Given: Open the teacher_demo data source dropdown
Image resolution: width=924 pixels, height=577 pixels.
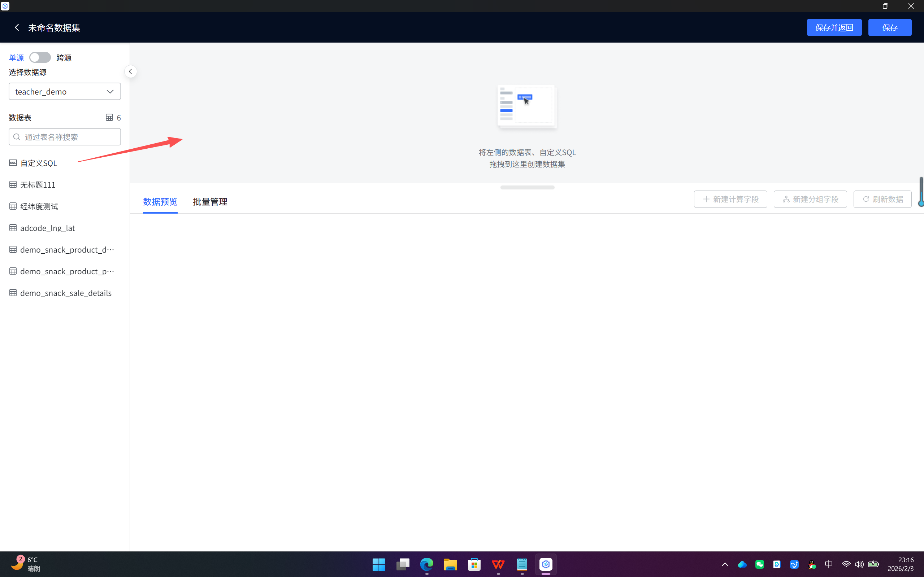Looking at the screenshot, I should coord(65,92).
